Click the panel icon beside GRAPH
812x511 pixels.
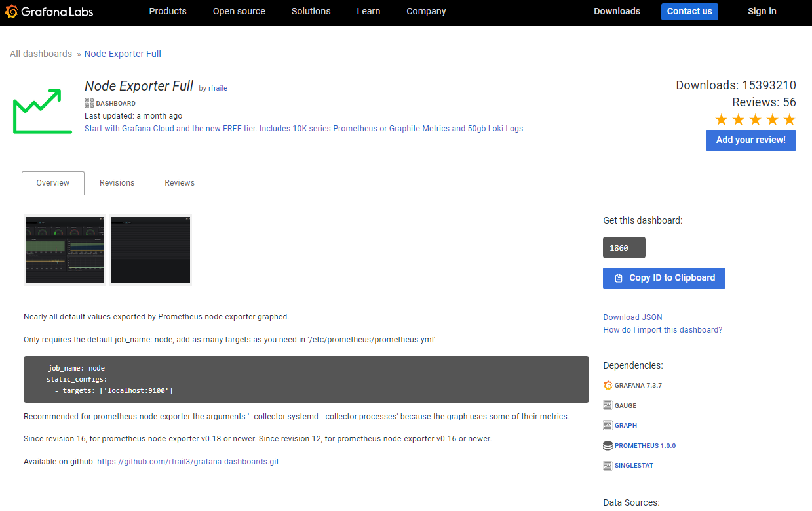click(x=608, y=425)
